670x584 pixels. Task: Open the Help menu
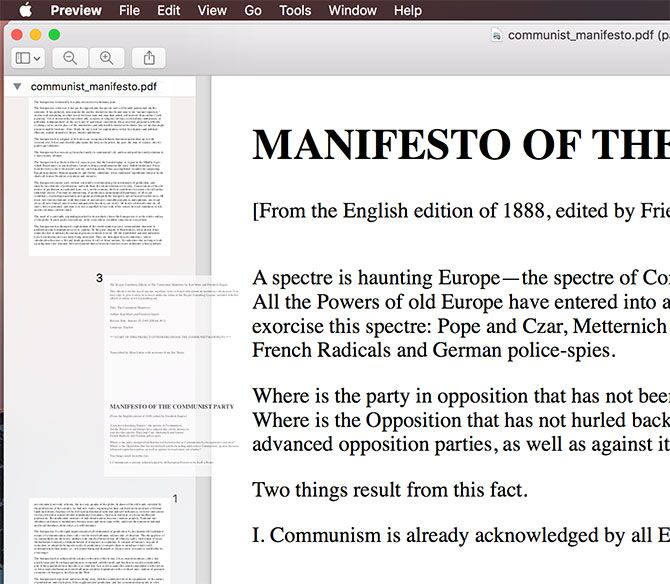click(x=408, y=10)
